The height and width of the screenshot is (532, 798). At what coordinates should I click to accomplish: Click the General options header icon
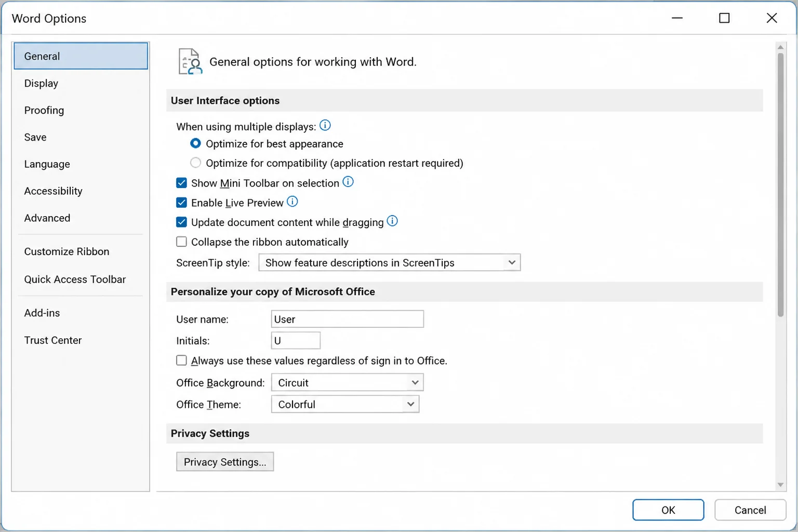tap(190, 61)
